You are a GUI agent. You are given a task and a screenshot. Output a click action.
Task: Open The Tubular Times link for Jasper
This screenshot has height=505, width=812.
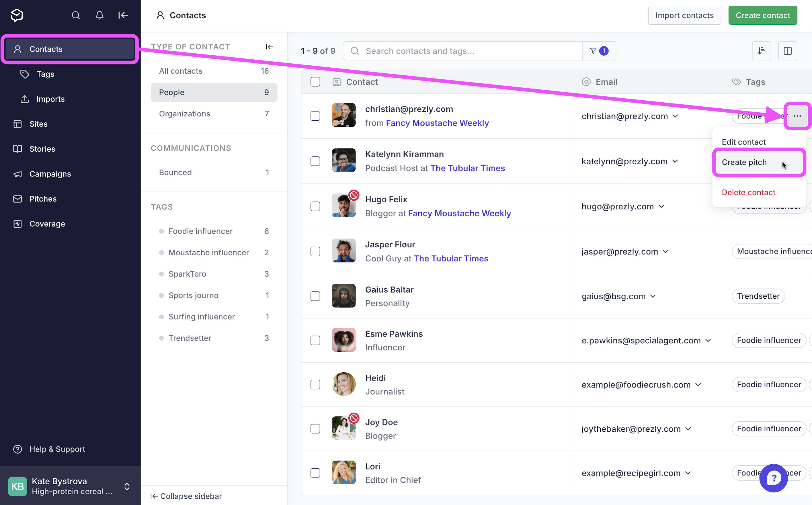click(451, 259)
